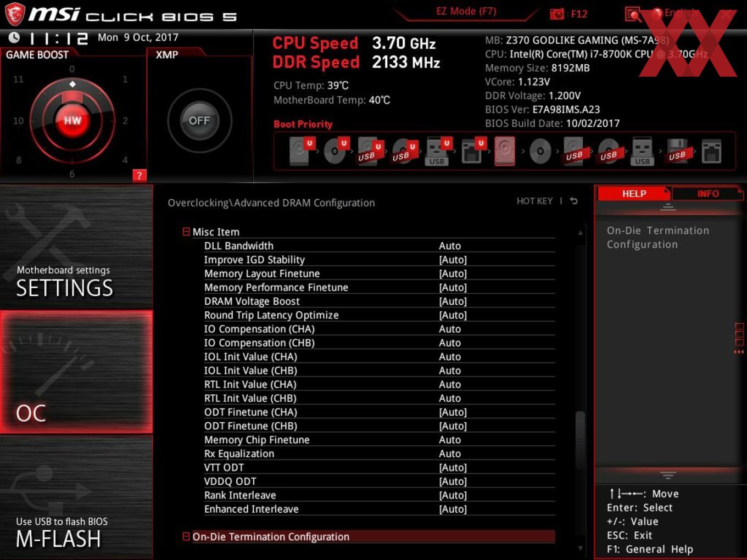This screenshot has height=560, width=747.
Task: Open DRAM Voltage Boost [Auto] dropdown
Action: click(453, 301)
